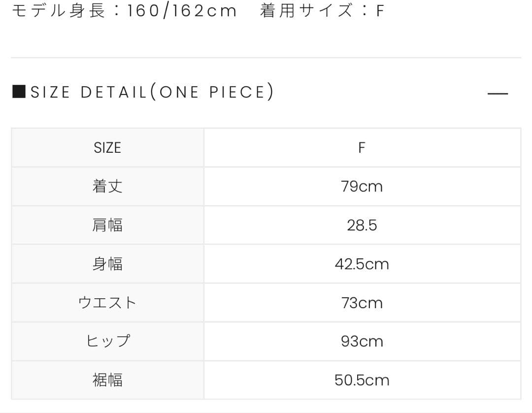Click the SIZE header cell in the table

coord(107,147)
